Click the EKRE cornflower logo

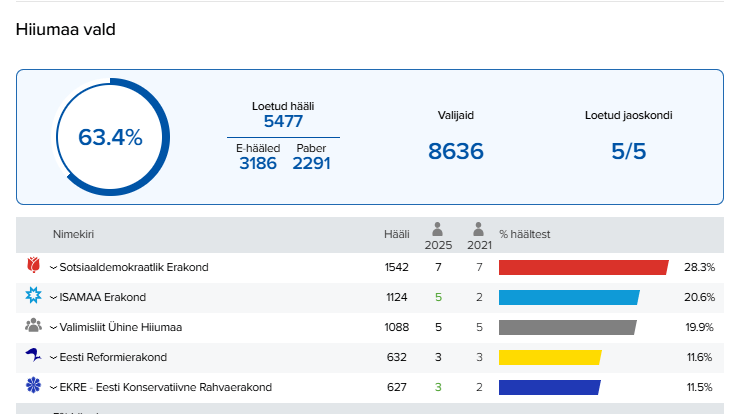(33, 386)
